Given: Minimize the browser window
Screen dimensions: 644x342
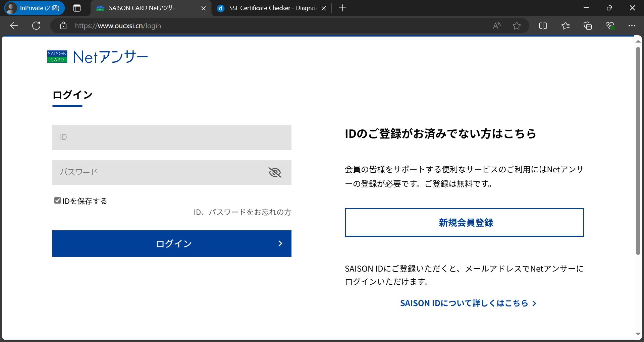Looking at the screenshot, I should pyautogui.click(x=586, y=8).
